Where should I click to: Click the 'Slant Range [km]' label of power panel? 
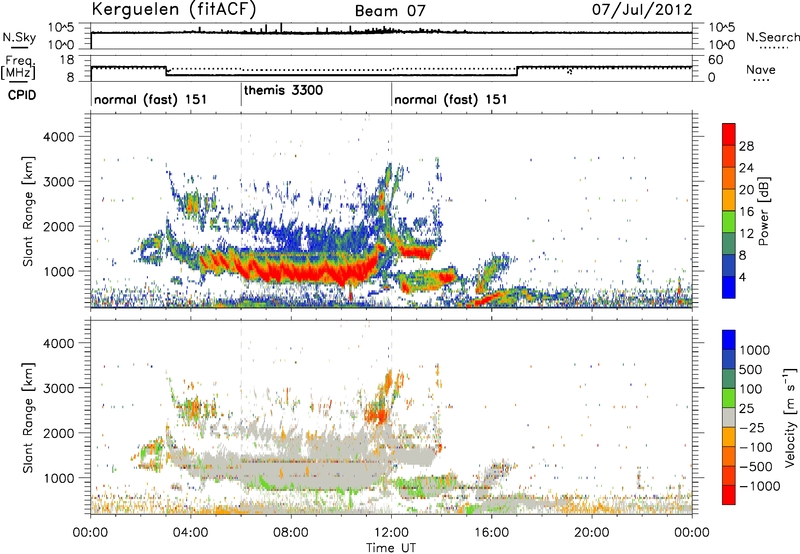pyautogui.click(x=28, y=211)
